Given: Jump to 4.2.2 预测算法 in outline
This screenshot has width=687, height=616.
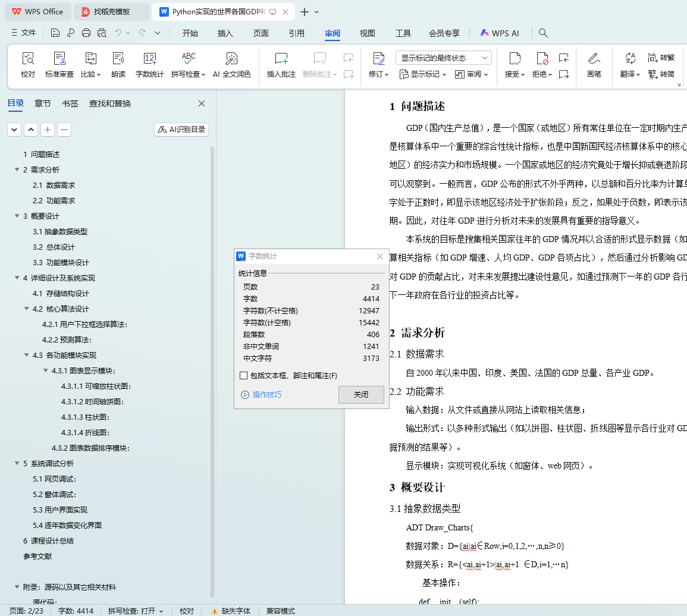Looking at the screenshot, I should point(67,340).
